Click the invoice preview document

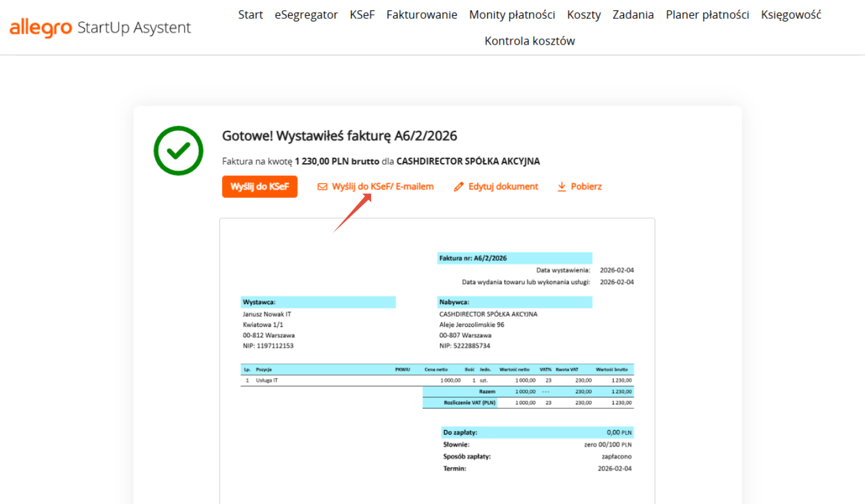pos(437,360)
